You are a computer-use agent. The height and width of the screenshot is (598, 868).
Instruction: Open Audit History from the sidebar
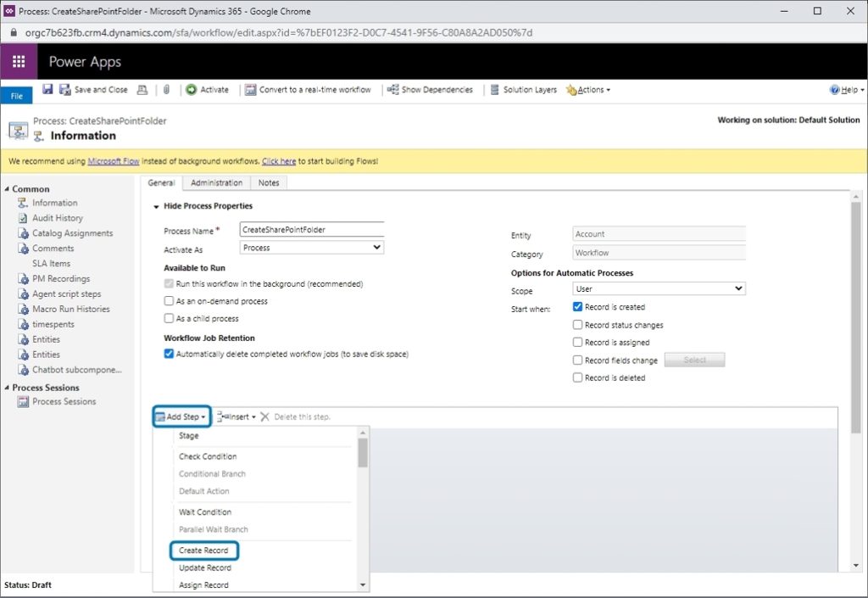pyautogui.click(x=55, y=218)
